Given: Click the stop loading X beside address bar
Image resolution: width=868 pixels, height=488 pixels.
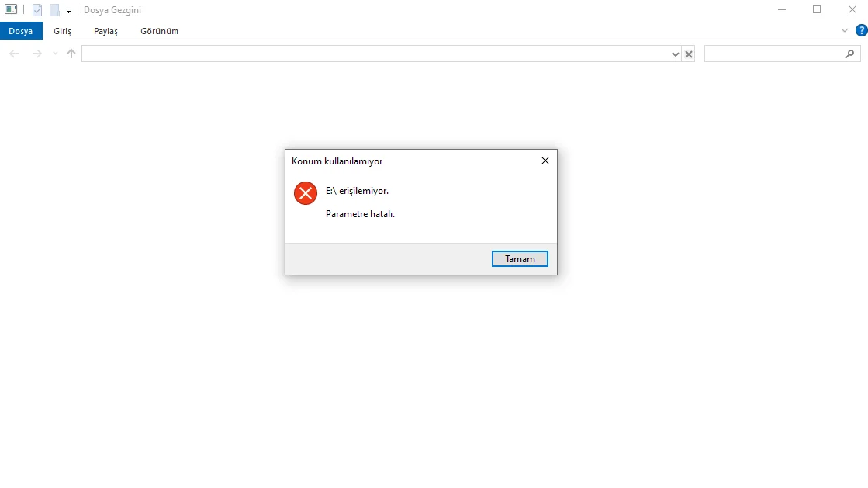Looking at the screenshot, I should pos(689,54).
